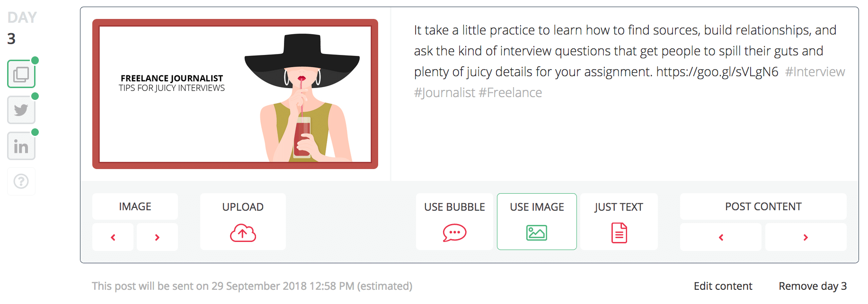Click the question mark help icon

[21, 181]
